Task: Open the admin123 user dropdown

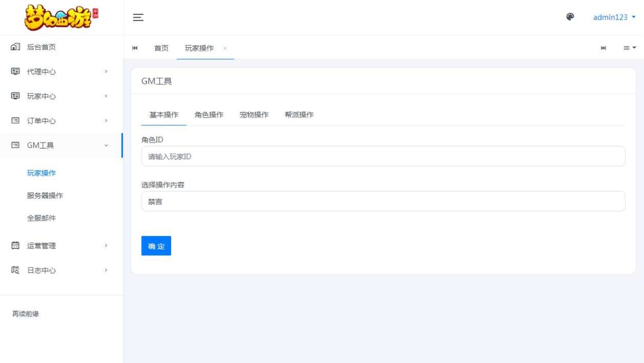Action: pos(614,17)
